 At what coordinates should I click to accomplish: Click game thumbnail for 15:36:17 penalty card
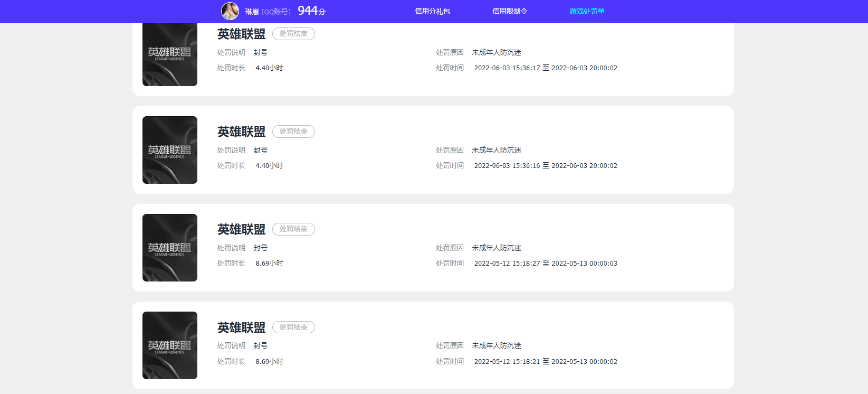(x=170, y=54)
